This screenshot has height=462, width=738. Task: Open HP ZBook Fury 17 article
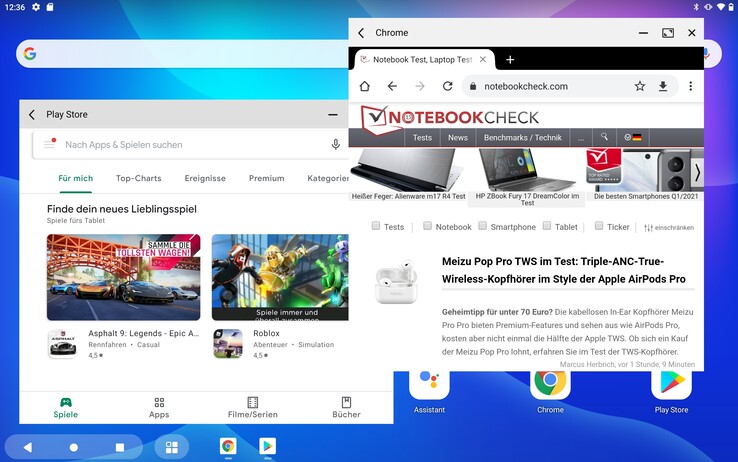(x=527, y=177)
